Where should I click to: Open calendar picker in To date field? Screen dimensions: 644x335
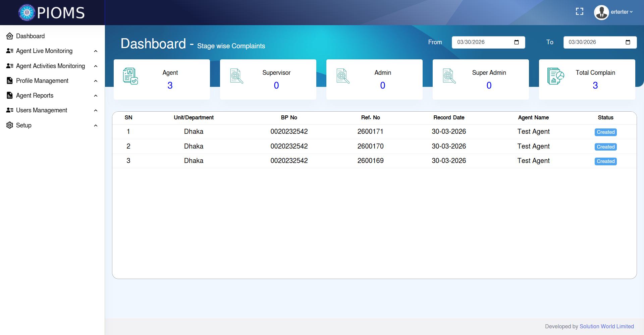click(x=628, y=42)
